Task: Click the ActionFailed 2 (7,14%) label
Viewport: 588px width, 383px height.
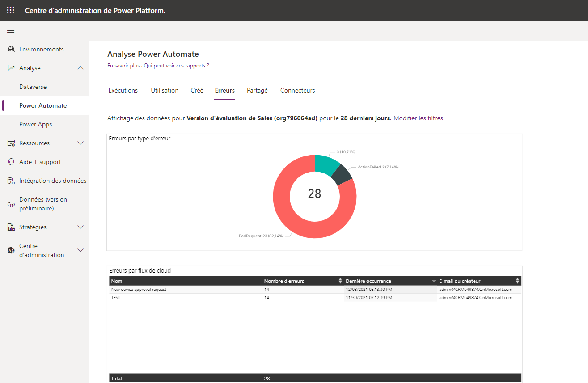Action: [x=378, y=167]
